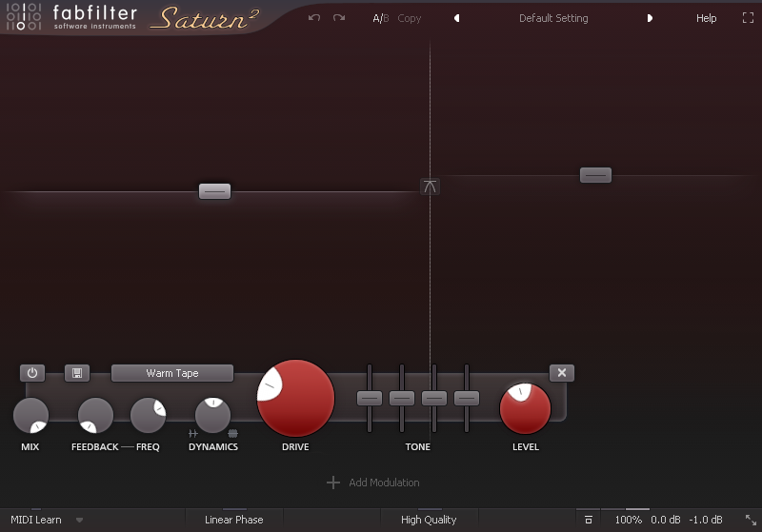The height and width of the screenshot is (532, 762).
Task: Toggle the band power button
Action: (x=31, y=373)
